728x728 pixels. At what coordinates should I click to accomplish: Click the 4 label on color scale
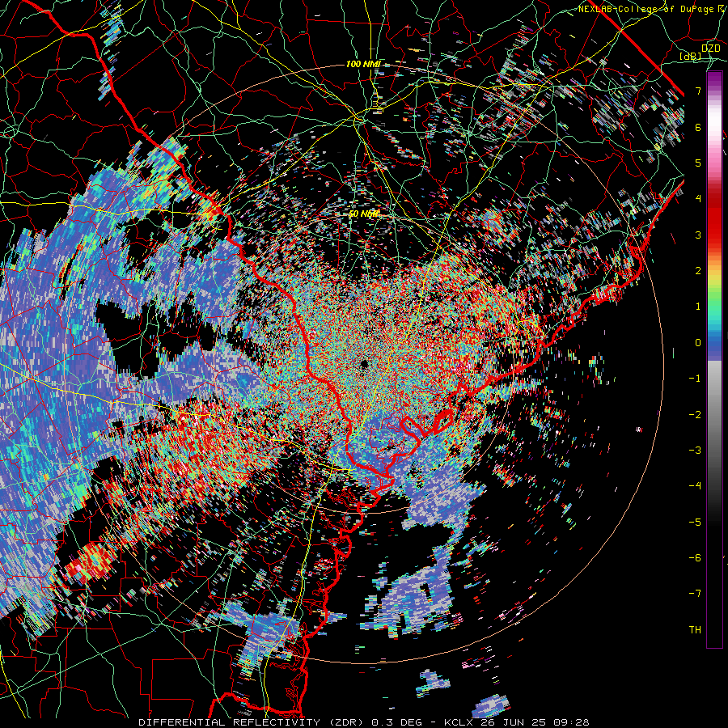pyautogui.click(x=698, y=199)
